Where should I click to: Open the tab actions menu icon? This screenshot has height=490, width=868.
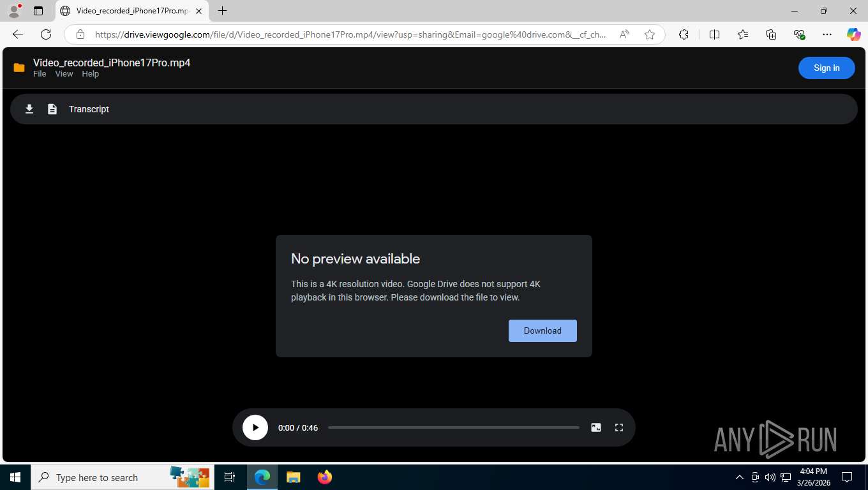tap(38, 11)
